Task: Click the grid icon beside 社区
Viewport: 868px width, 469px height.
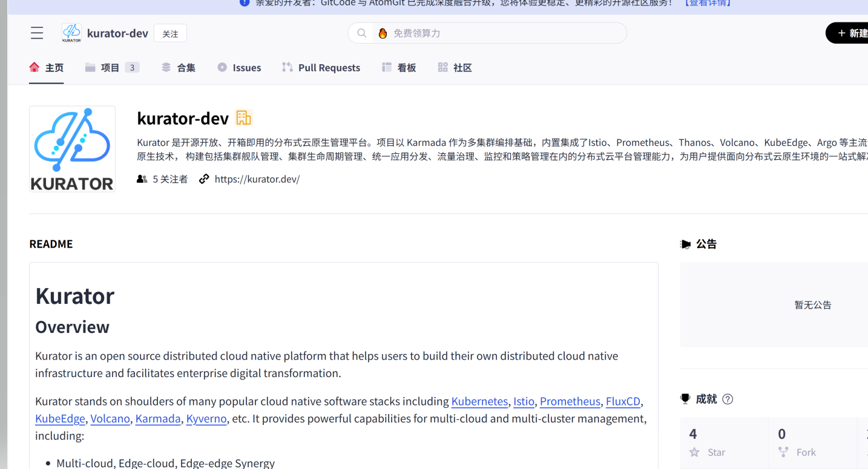Action: point(442,67)
